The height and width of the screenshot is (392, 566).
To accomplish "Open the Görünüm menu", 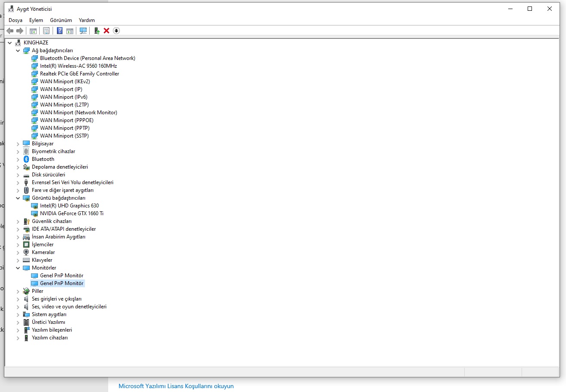I will coord(61,20).
